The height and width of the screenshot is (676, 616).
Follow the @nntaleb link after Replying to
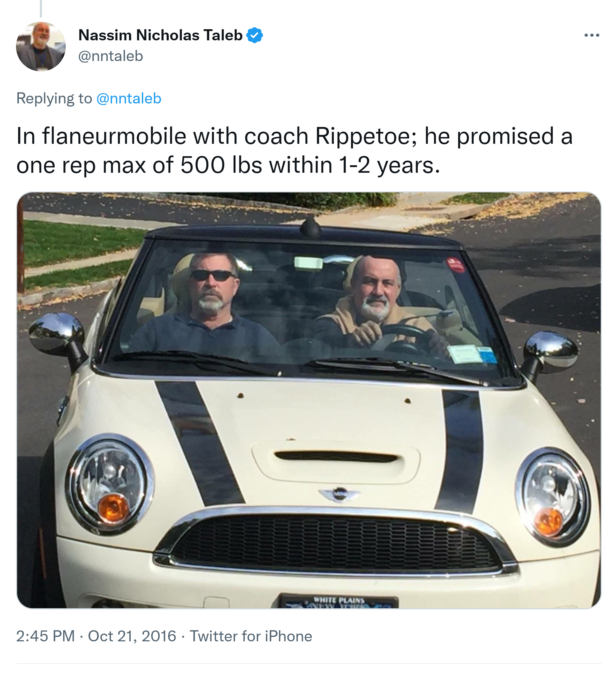click(129, 99)
